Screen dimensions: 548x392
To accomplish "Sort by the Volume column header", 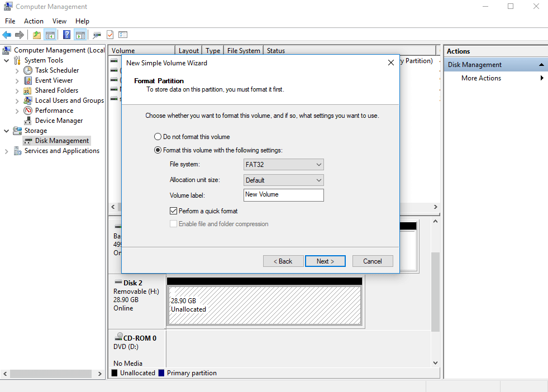I will click(x=141, y=51).
